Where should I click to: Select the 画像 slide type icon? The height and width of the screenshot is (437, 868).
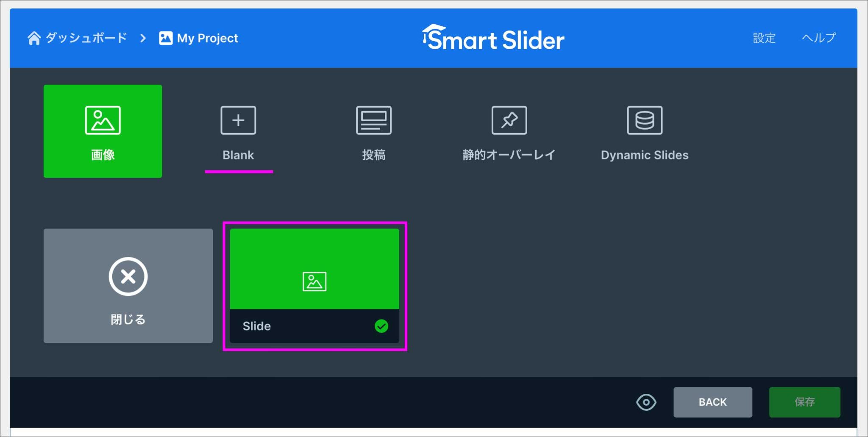pos(103,120)
